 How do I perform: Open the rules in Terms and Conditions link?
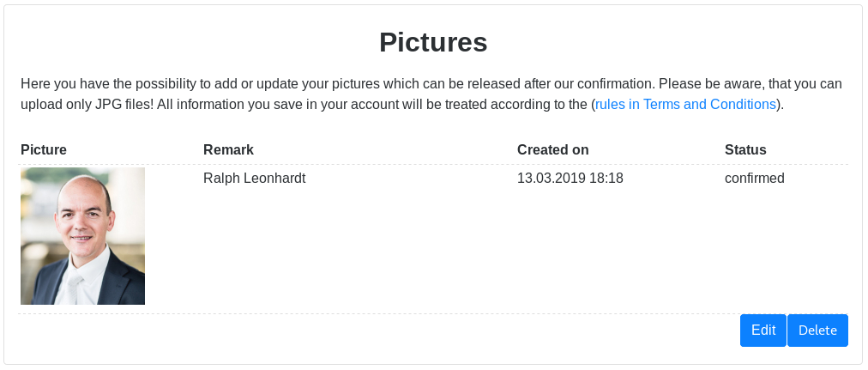[685, 105]
